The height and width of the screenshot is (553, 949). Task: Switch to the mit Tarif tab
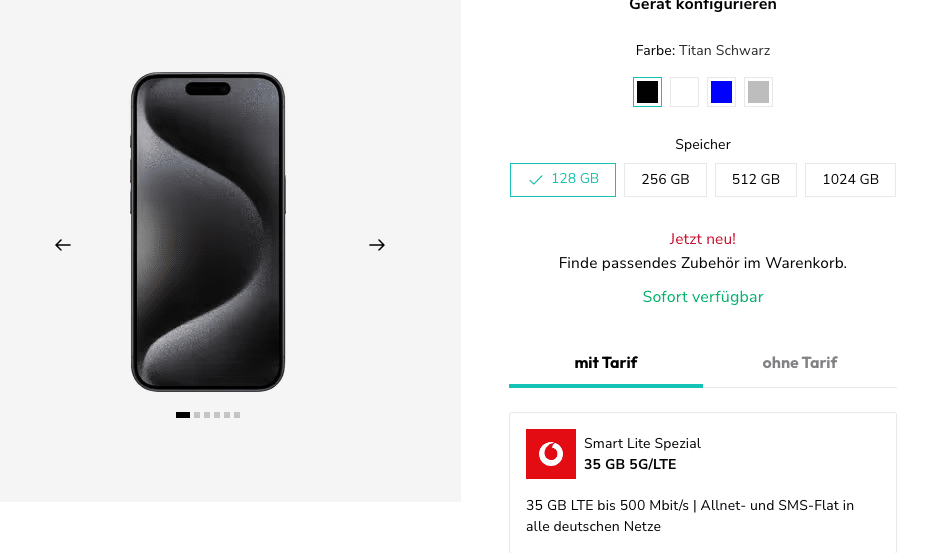[x=606, y=363]
